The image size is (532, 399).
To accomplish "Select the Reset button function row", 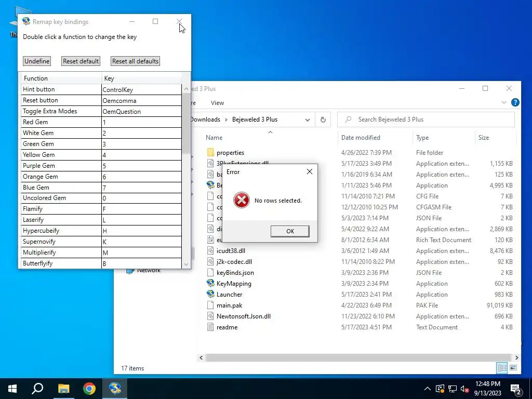I will tap(101, 100).
